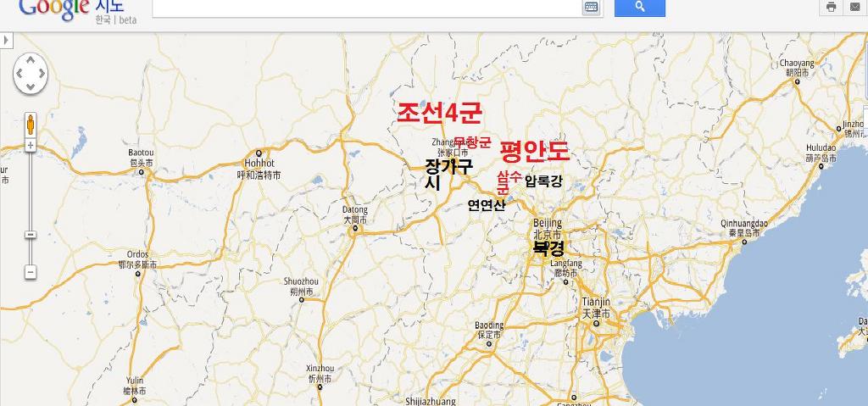Pan map left with the left arrow
Viewport: 868px width, 406px height.
(19, 74)
